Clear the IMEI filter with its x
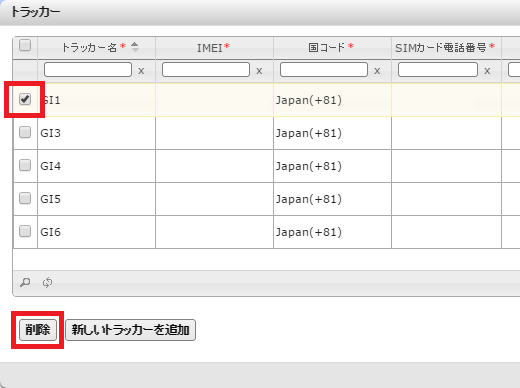520x388 pixels. coord(259,71)
